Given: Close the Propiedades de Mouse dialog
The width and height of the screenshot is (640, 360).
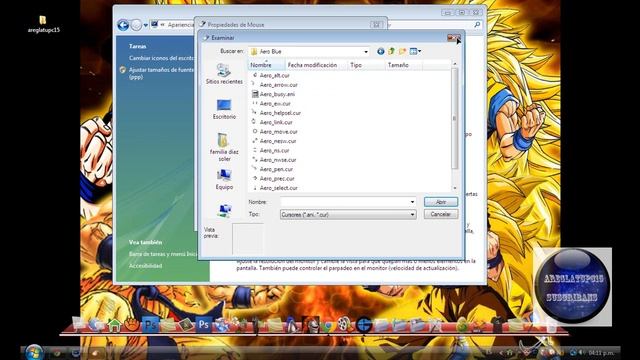Looking at the screenshot, I should (x=377, y=25).
